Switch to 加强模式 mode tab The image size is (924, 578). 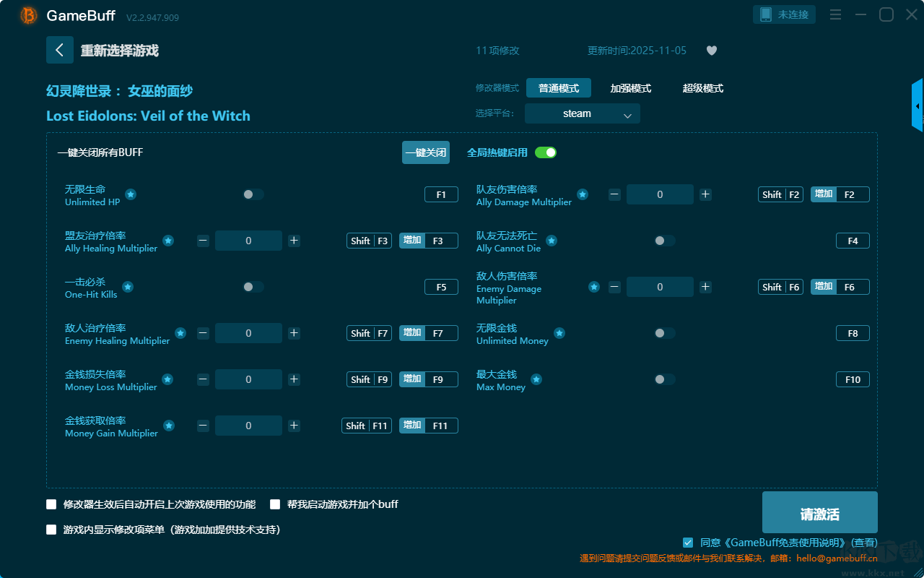pyautogui.click(x=630, y=88)
